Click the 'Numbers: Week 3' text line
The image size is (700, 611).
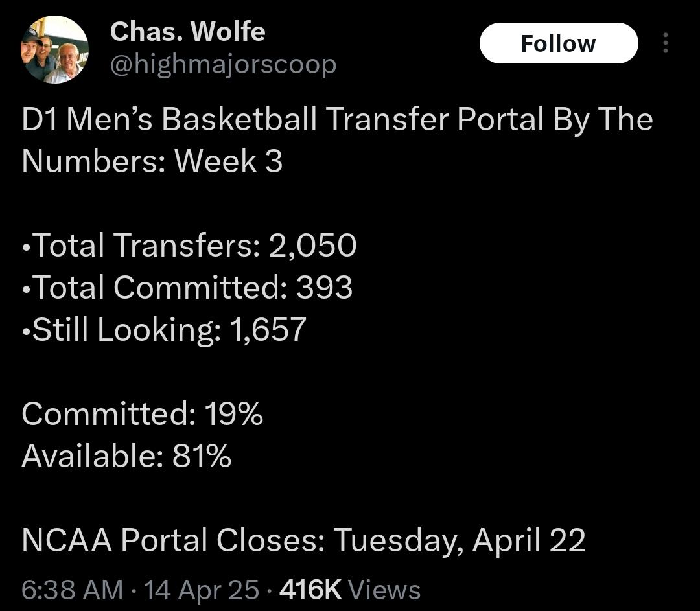pyautogui.click(x=152, y=161)
